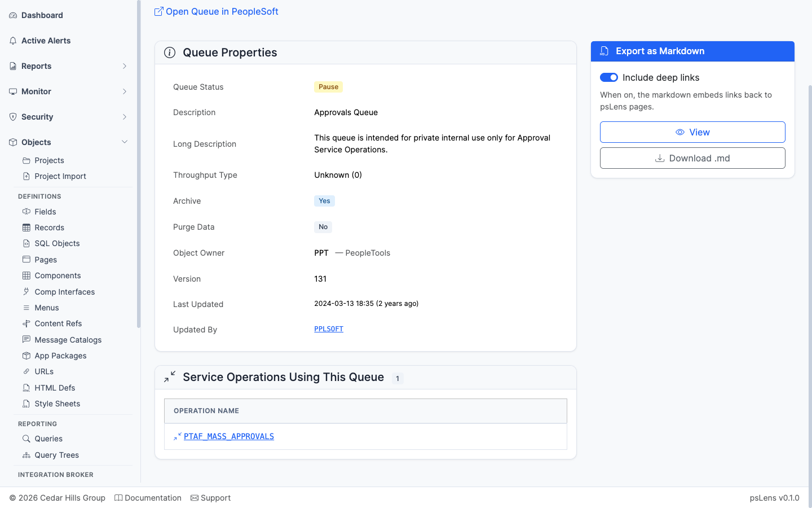Select Records in Definitions list

coord(50,227)
